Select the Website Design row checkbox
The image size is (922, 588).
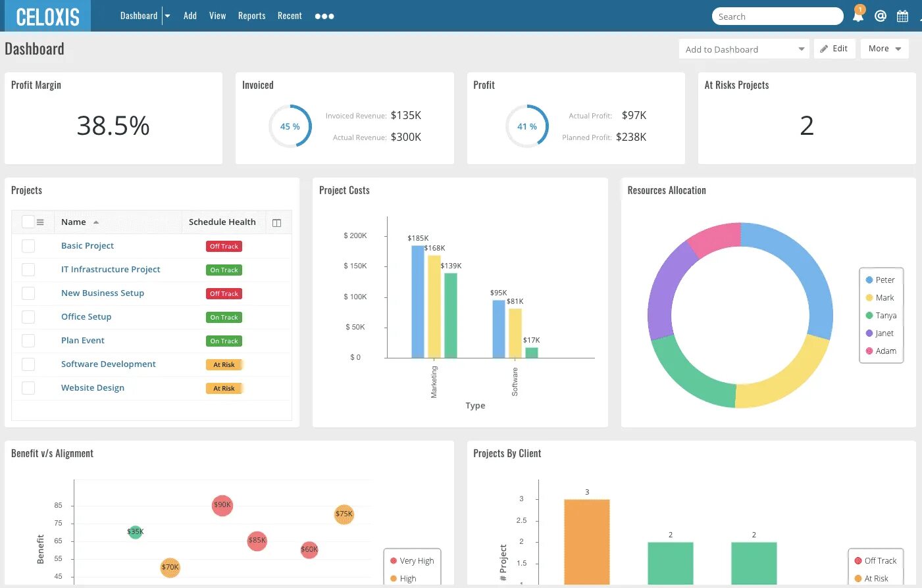pyautogui.click(x=28, y=387)
